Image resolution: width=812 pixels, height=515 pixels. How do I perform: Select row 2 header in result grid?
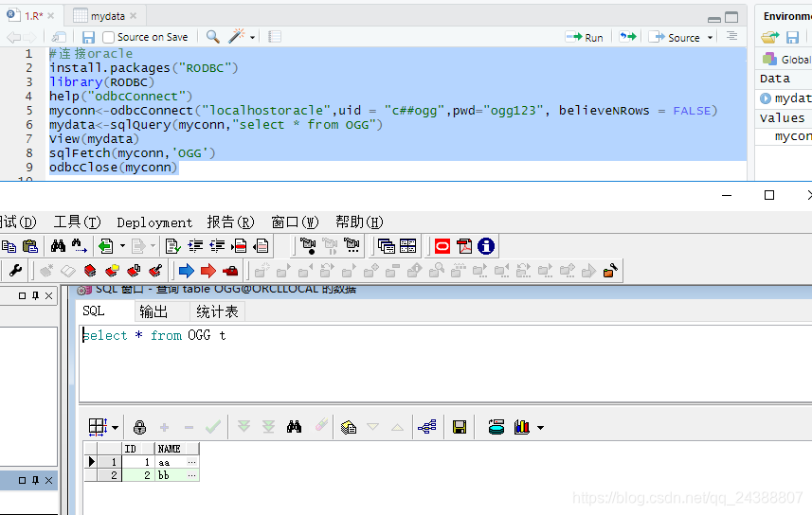(x=110, y=475)
